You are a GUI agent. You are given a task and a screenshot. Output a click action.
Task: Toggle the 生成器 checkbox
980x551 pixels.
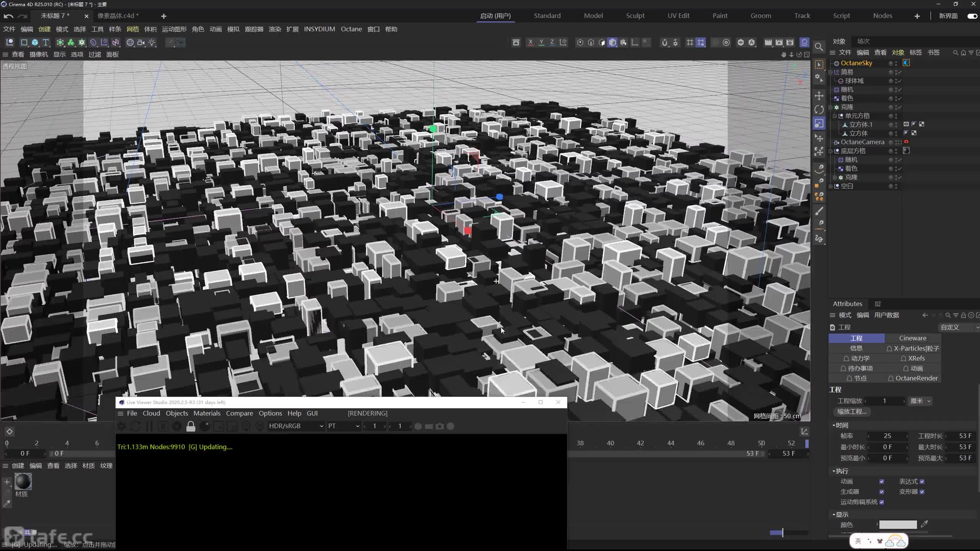[882, 492]
